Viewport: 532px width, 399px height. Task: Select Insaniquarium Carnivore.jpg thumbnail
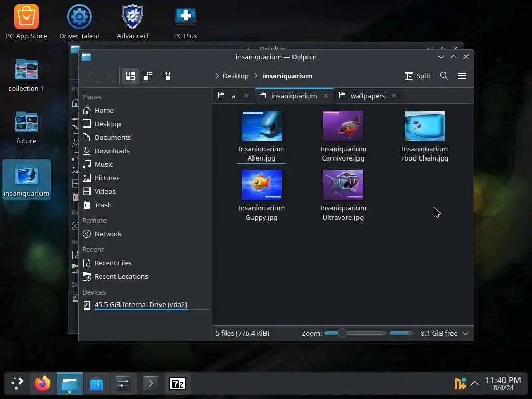(x=343, y=126)
